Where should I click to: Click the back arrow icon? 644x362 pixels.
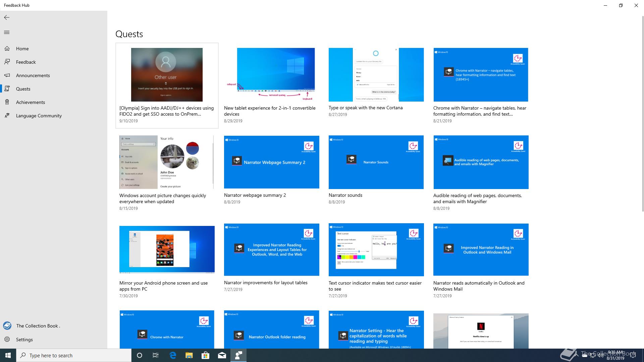tap(7, 17)
